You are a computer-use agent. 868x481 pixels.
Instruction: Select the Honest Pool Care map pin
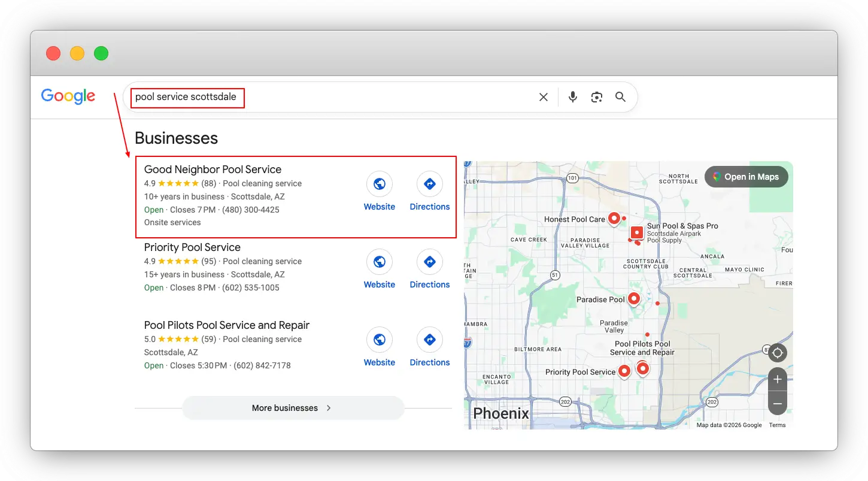pos(614,219)
